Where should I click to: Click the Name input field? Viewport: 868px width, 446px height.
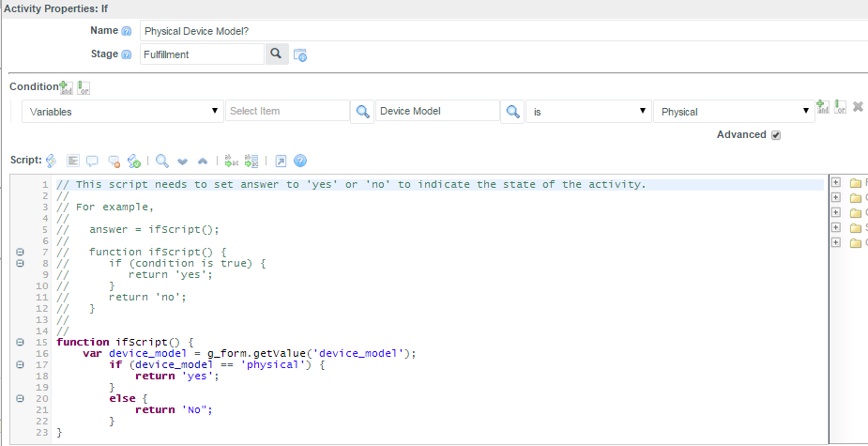coord(497,31)
